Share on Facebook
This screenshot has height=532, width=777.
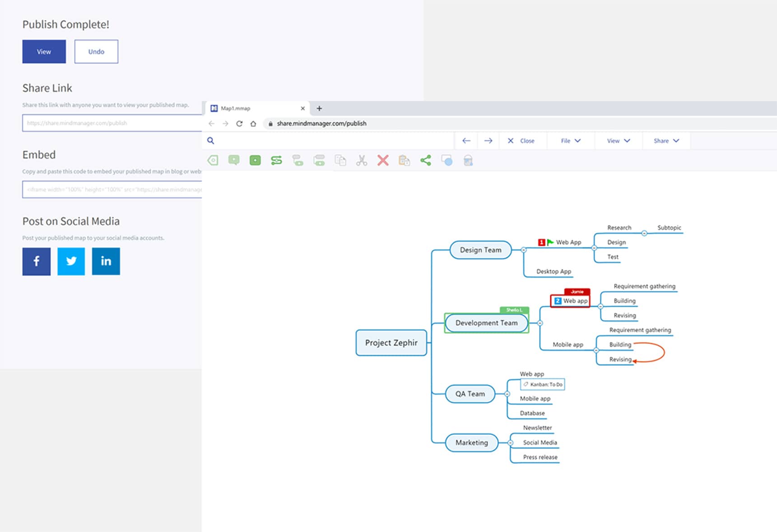pyautogui.click(x=37, y=261)
